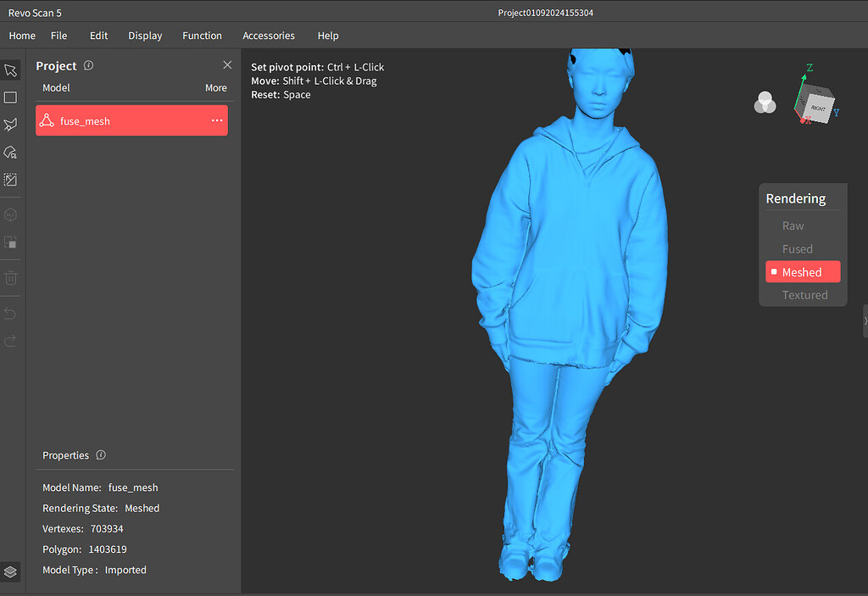Click the Project info icon
868x596 pixels.
coord(88,65)
